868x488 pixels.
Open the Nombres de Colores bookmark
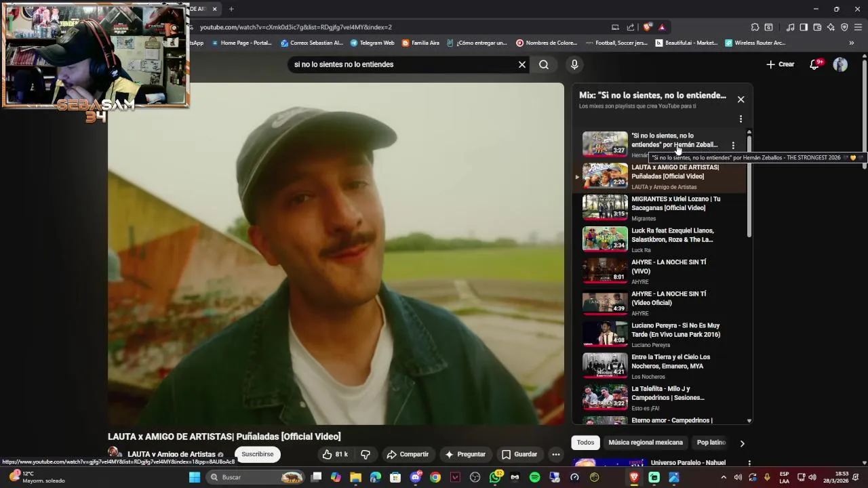pyautogui.click(x=547, y=43)
